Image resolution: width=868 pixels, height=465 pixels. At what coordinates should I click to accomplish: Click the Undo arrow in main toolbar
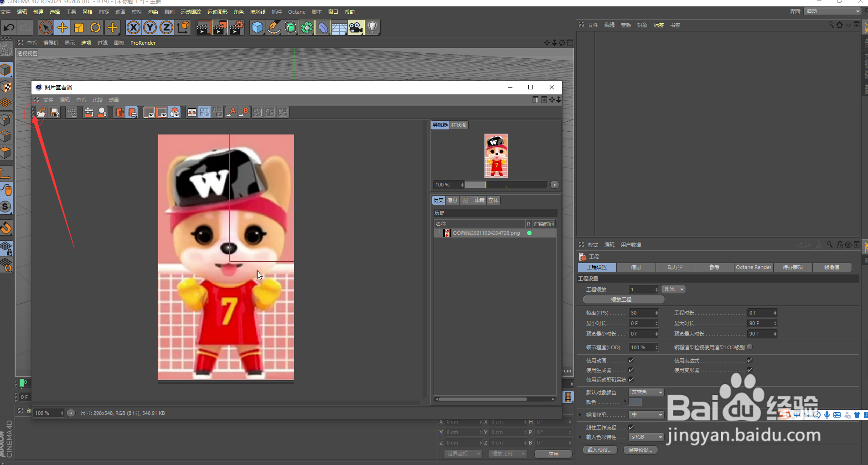point(9,28)
